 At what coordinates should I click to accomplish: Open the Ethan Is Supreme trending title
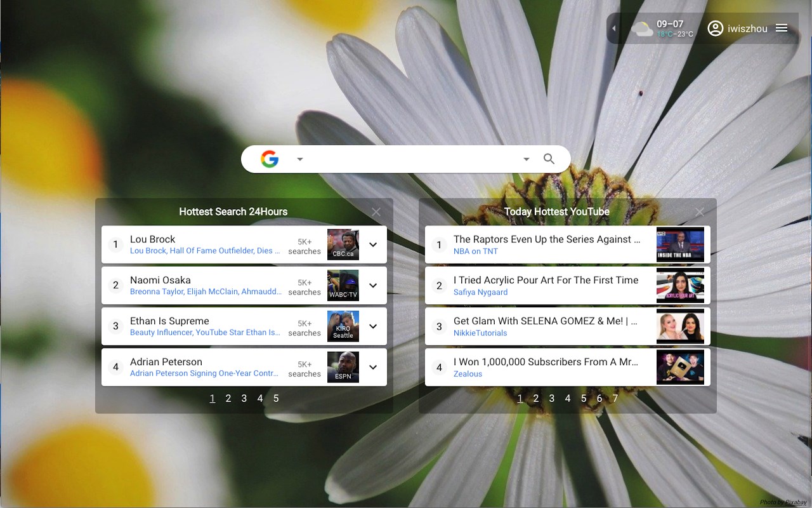(x=169, y=321)
